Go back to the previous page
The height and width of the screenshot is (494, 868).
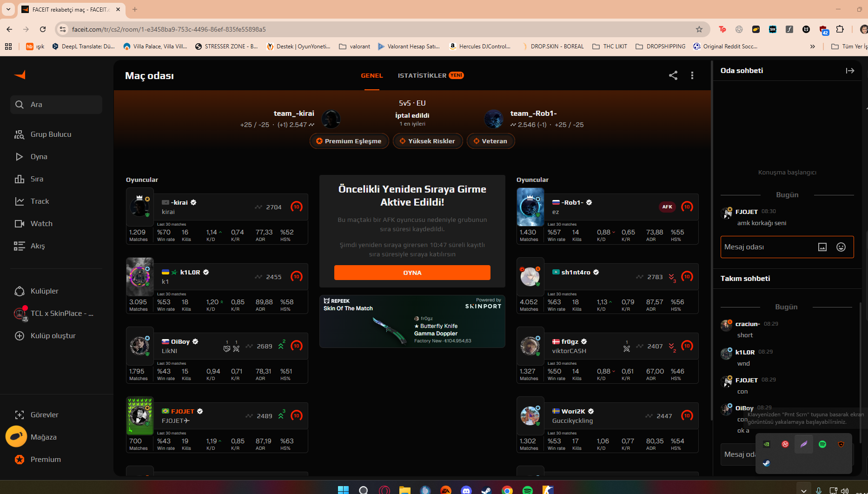click(x=9, y=29)
